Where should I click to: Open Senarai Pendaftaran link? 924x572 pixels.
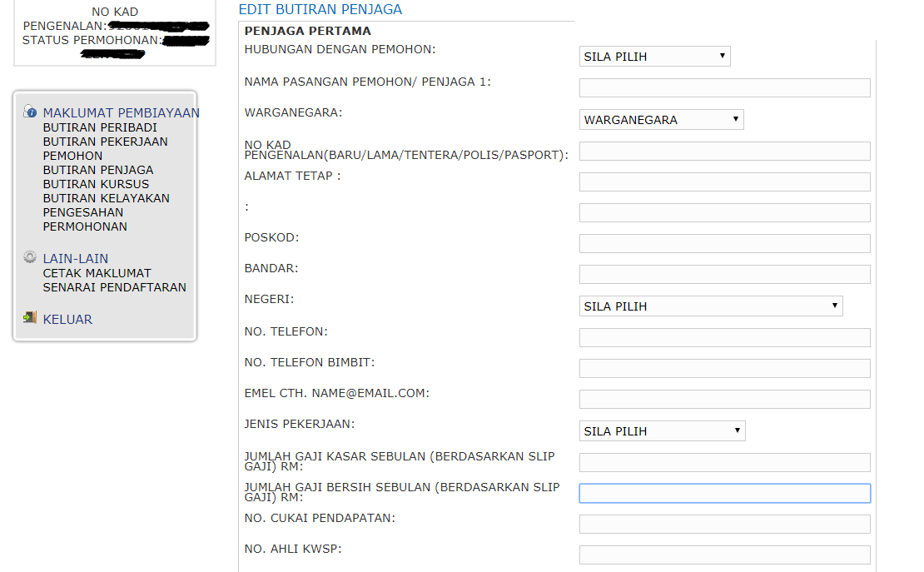pos(114,287)
